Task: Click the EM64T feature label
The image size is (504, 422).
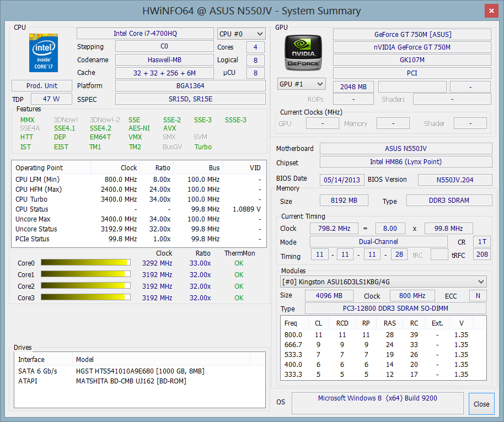Action: [x=100, y=137]
